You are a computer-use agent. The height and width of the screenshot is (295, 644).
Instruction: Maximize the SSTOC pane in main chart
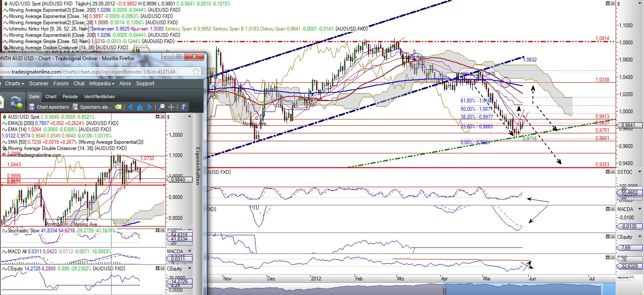608,172
